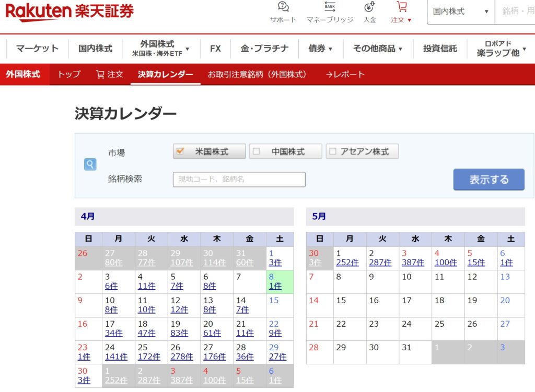Expand the その他商品 navigation dropdown
This screenshot has width=535, height=392.
(x=377, y=49)
